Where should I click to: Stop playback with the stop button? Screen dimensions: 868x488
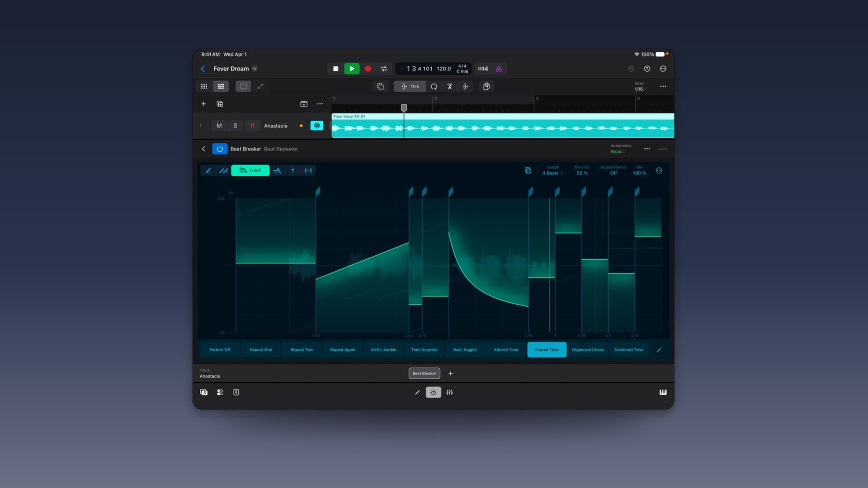(335, 69)
